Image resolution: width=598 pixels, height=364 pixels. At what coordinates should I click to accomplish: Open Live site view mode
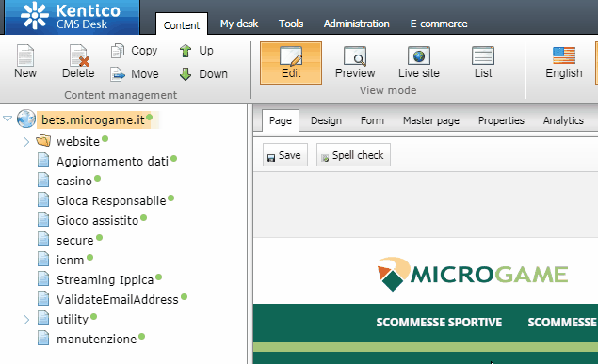[419, 63]
